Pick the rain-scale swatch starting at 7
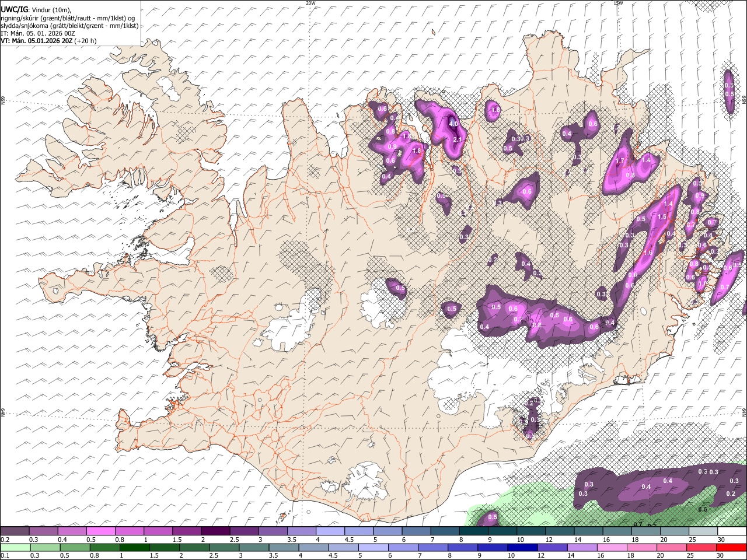The image size is (747, 560). click(433, 548)
